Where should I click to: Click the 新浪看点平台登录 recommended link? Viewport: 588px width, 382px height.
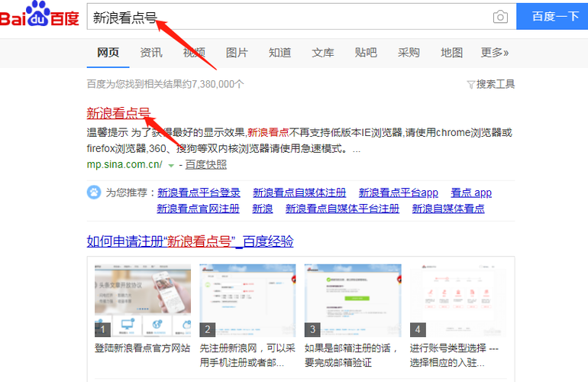pos(199,193)
